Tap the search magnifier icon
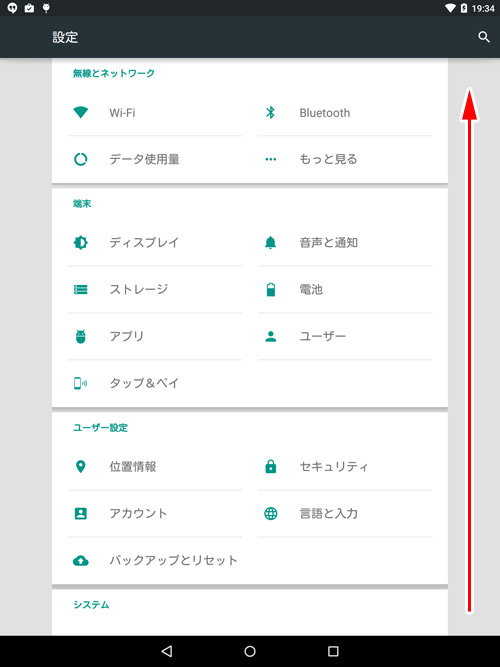Viewport: 500px width, 667px height. (x=484, y=37)
